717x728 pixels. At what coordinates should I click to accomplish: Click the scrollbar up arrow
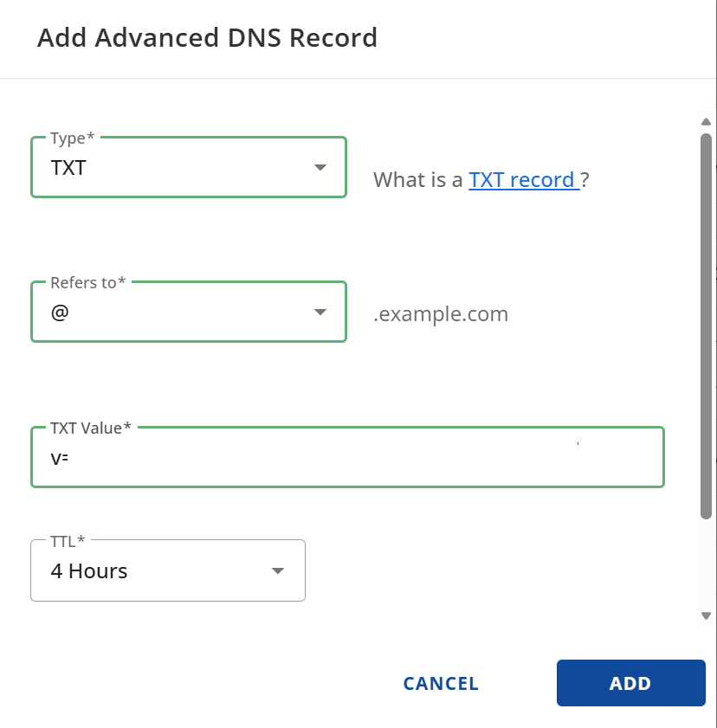pos(706,121)
